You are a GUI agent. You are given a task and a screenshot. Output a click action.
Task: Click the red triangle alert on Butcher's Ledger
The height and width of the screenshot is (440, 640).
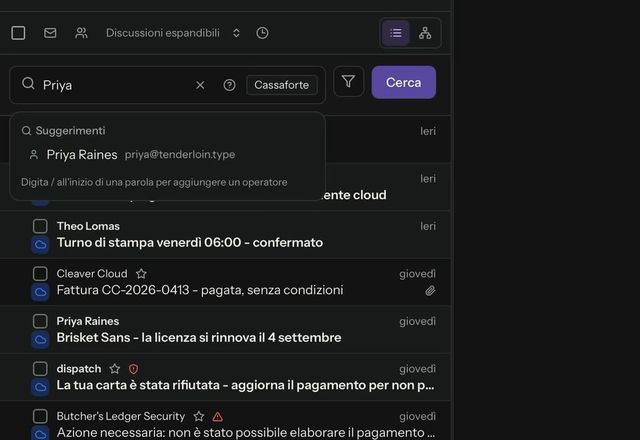click(x=218, y=416)
